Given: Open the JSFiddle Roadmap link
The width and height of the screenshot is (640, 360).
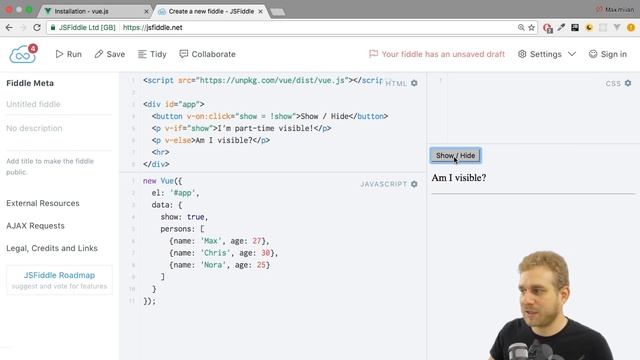Looking at the screenshot, I should click(59, 275).
